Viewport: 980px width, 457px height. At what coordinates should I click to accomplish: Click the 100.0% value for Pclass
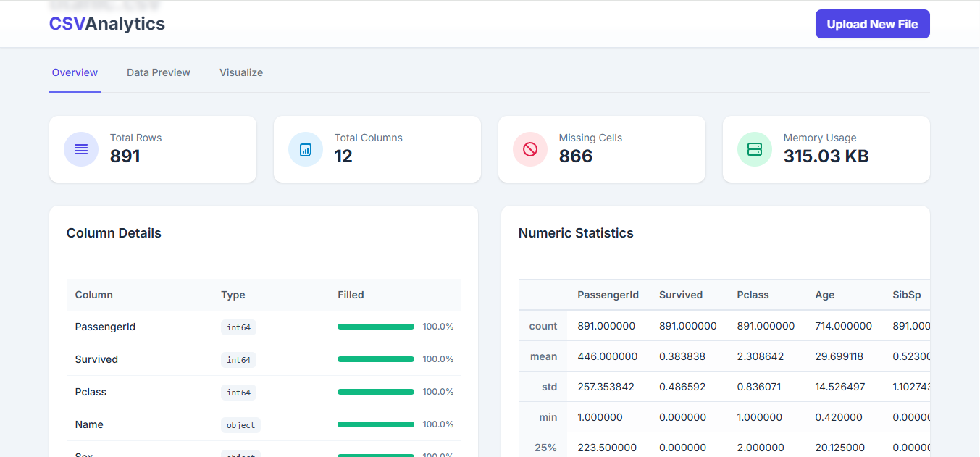pyautogui.click(x=438, y=392)
